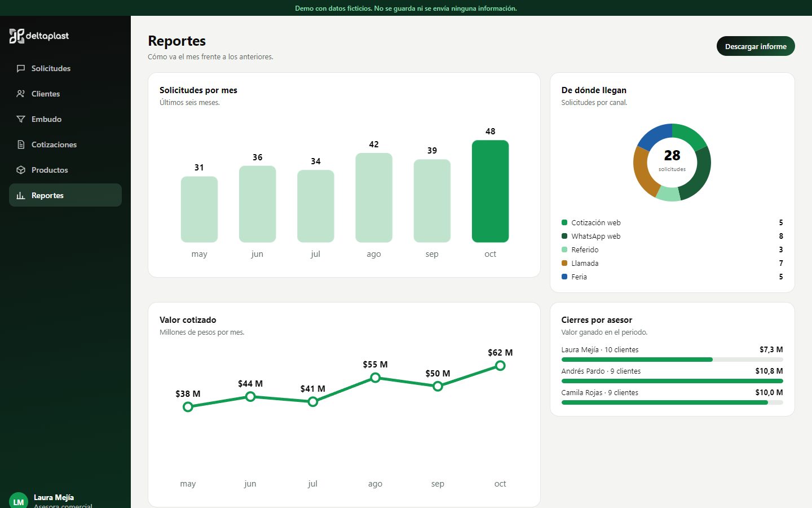Click the $44 M line chart point
The image size is (812, 508).
250,397
